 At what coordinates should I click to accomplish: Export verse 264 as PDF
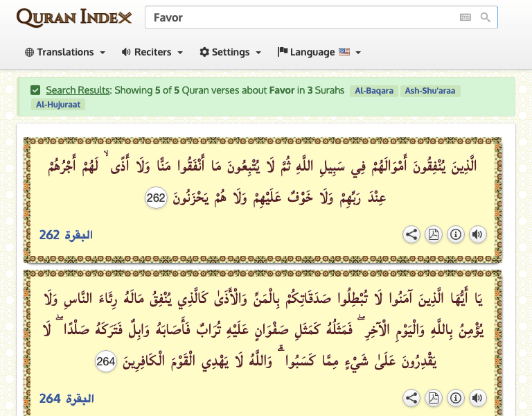click(x=434, y=398)
